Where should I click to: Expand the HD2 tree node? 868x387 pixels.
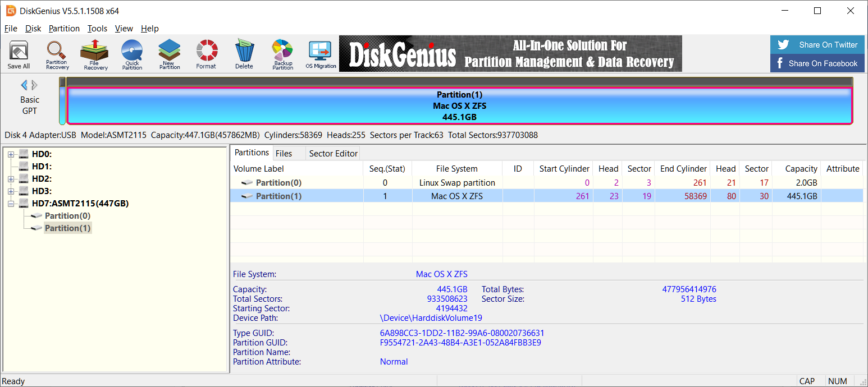[x=11, y=179]
